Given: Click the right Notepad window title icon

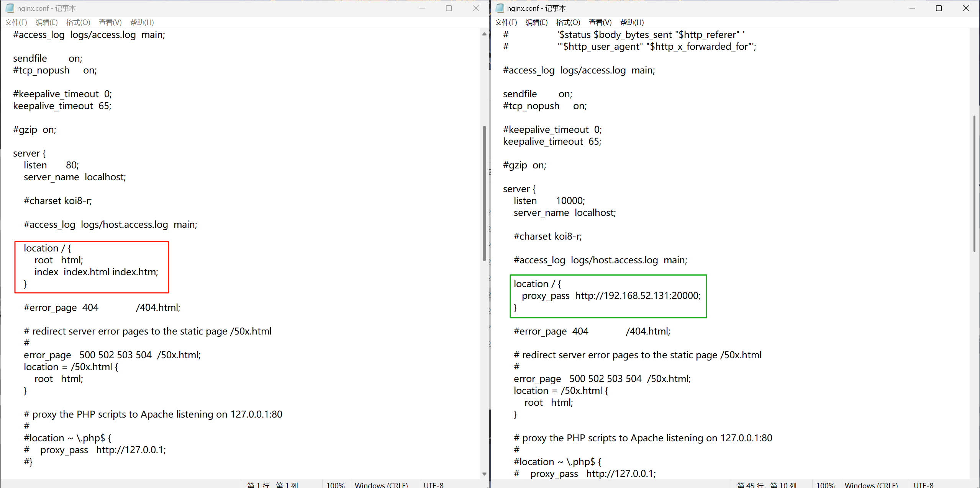Looking at the screenshot, I should [500, 8].
